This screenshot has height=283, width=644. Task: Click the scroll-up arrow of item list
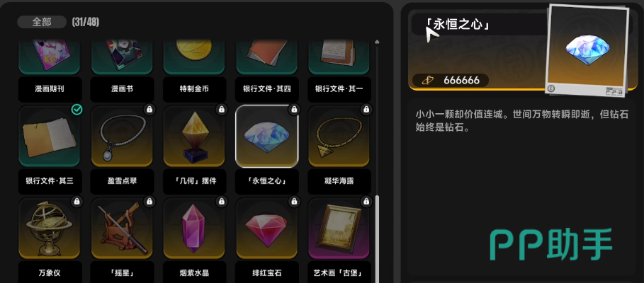click(x=377, y=42)
